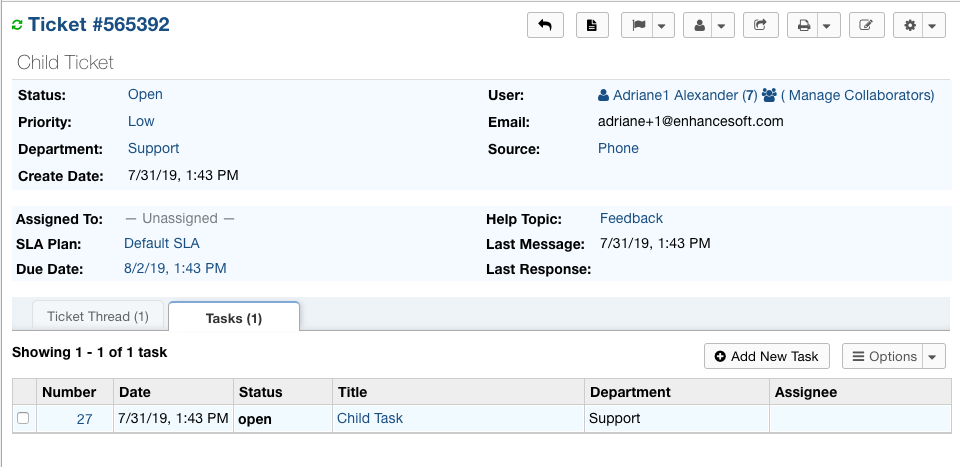
Task: Sort tasks by the Number column header
Action: pyautogui.click(x=69, y=392)
